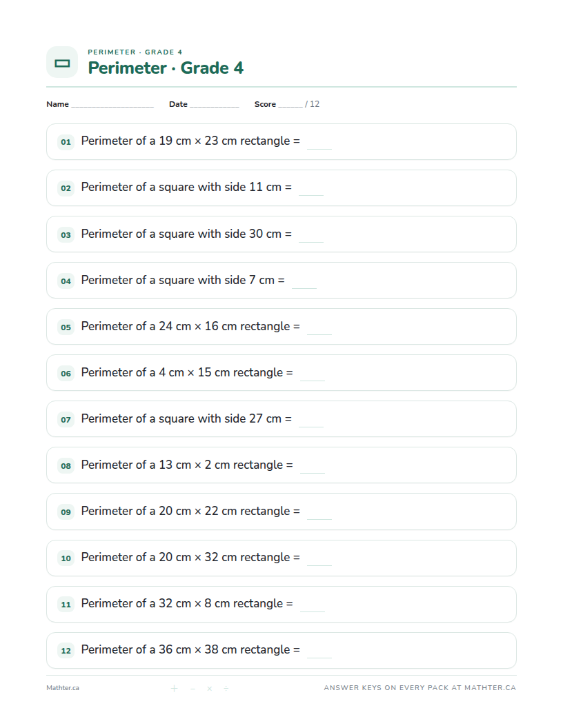Click the 06 question number badge
The height and width of the screenshot is (728, 563).
pyautogui.click(x=66, y=373)
